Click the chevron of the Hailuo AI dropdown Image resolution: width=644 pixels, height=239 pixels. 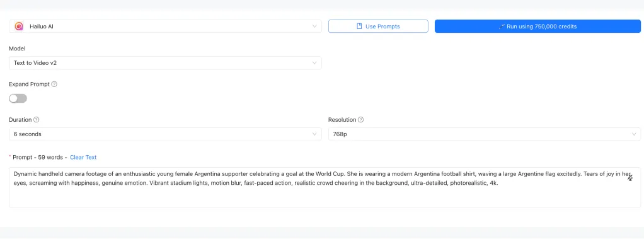point(314,26)
